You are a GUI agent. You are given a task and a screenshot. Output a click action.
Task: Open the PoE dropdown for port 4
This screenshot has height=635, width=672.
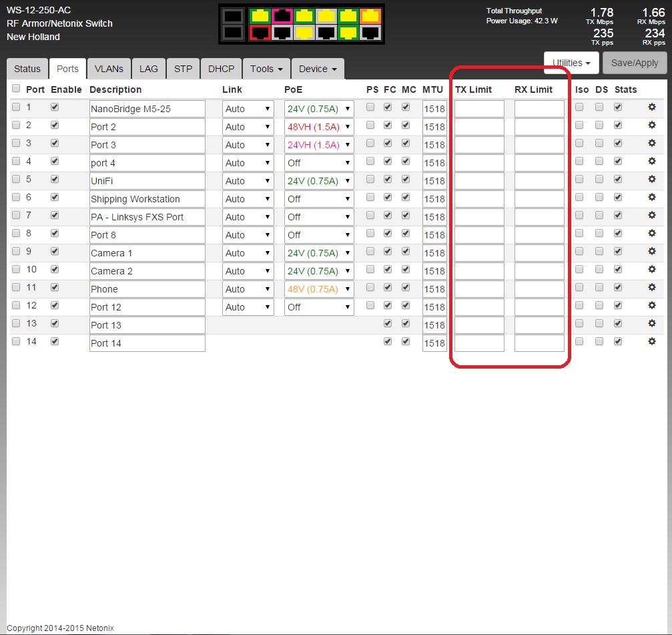(318, 163)
